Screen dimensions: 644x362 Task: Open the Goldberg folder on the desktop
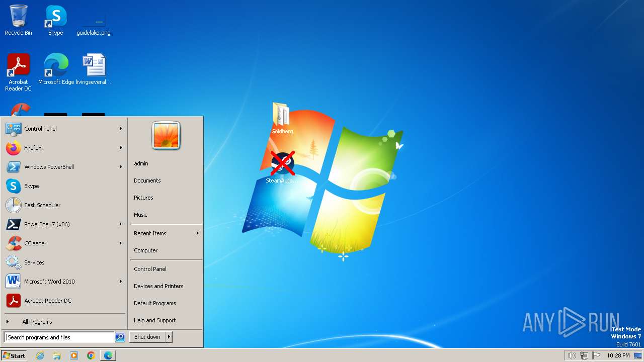pyautogui.click(x=282, y=118)
